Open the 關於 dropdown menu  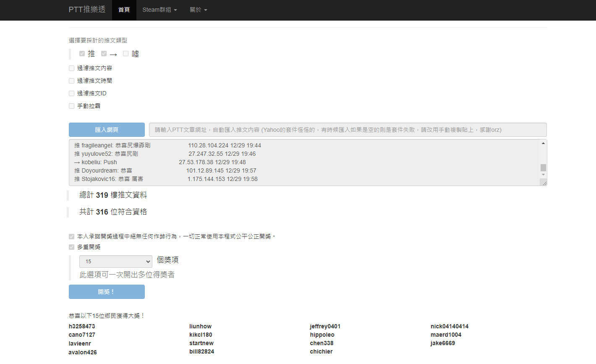tap(199, 10)
